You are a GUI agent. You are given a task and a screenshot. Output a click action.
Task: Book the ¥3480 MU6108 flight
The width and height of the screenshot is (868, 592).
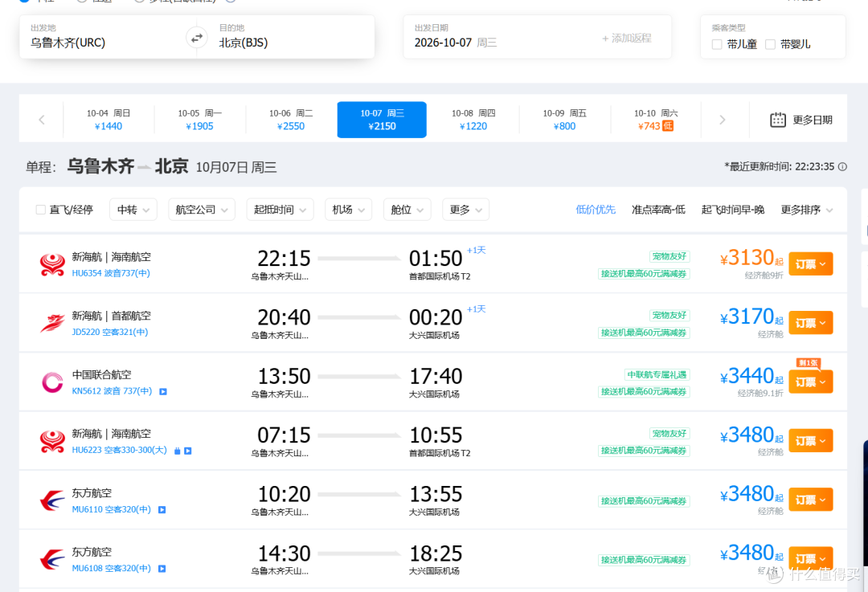click(810, 559)
